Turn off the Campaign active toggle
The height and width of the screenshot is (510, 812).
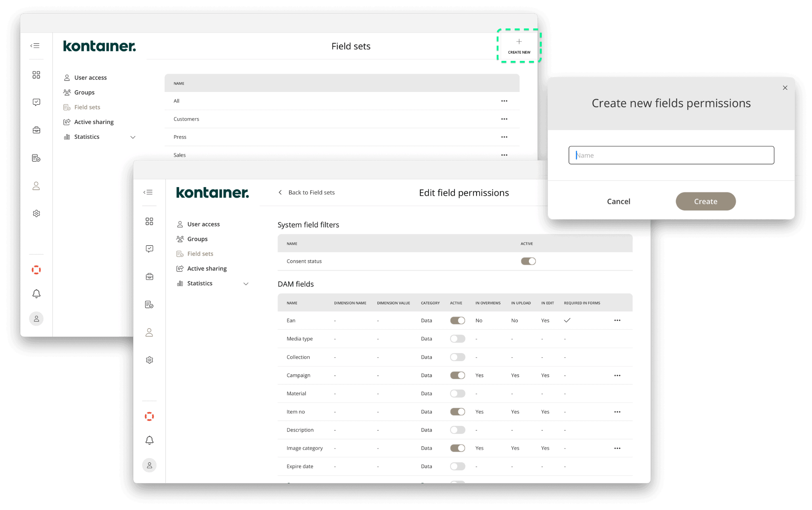coord(457,375)
